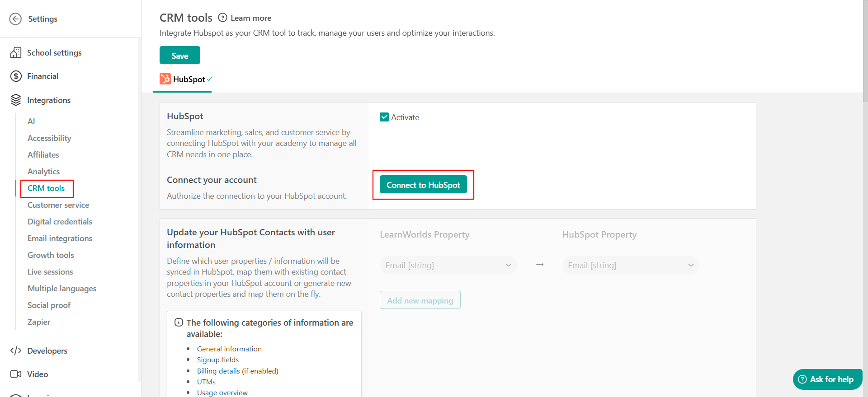Open Social proof settings
The width and height of the screenshot is (868, 397).
[x=49, y=305]
